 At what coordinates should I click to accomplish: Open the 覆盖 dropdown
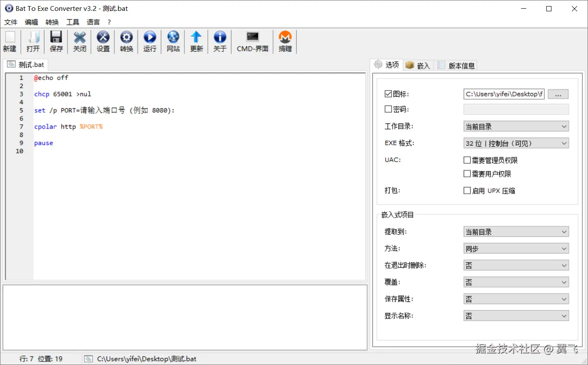click(516, 282)
